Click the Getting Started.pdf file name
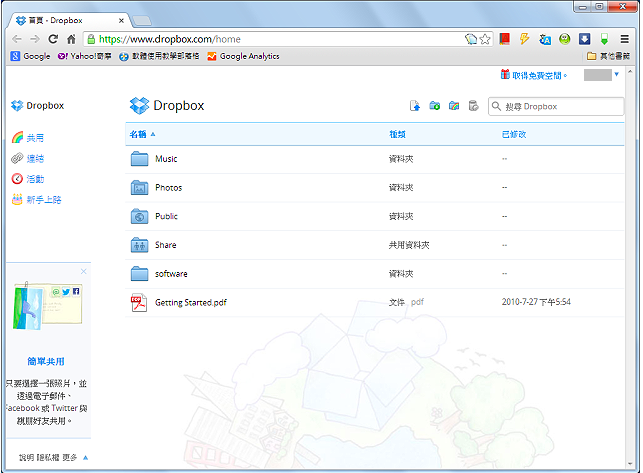The image size is (643, 473). click(x=191, y=303)
